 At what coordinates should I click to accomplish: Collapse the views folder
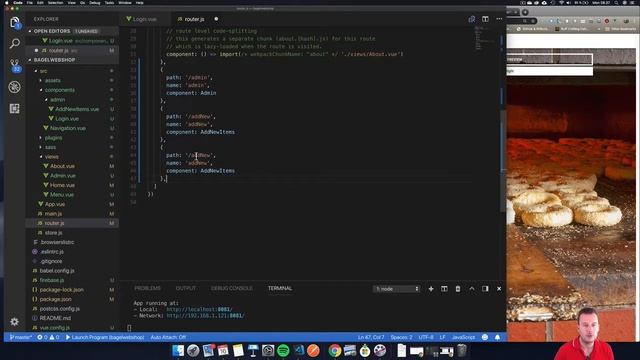[51, 157]
